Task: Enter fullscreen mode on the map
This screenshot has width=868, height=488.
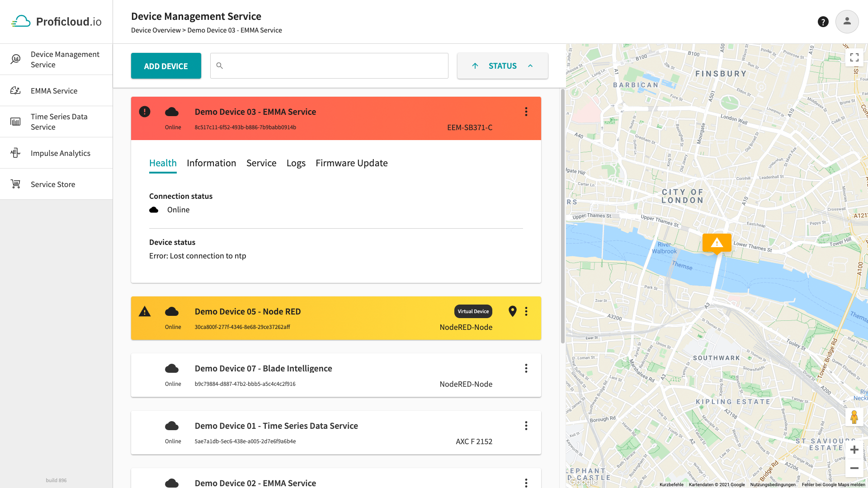Action: 854,57
